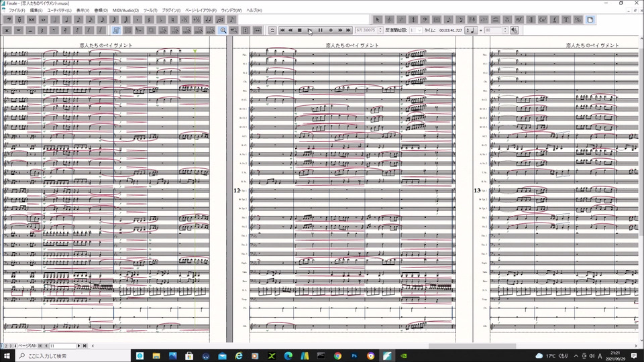The image size is (644, 362).
Task: Go to the next page arrow
Action: tap(79, 346)
